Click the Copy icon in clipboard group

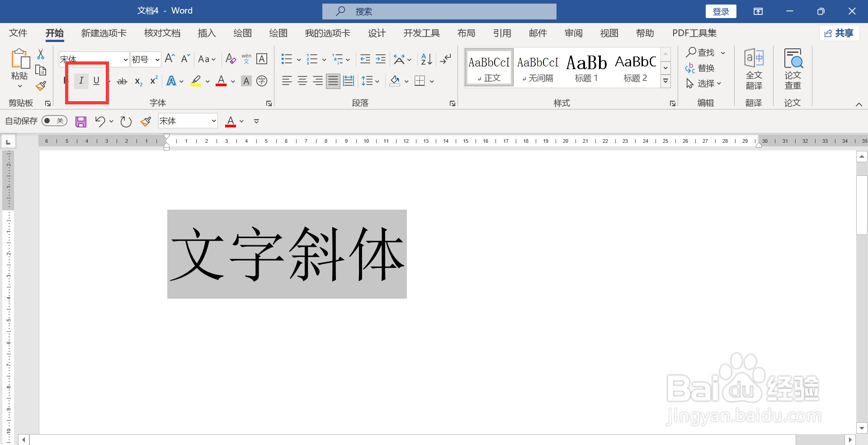click(x=41, y=70)
